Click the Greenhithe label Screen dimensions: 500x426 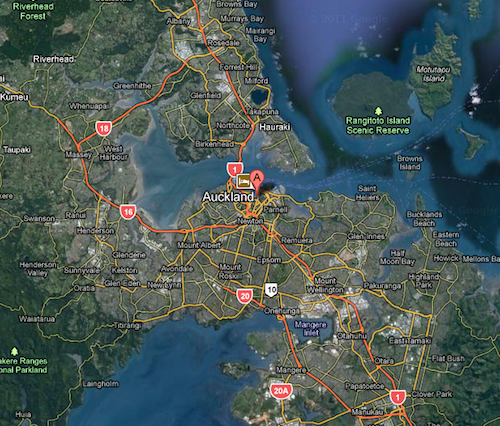(132, 86)
